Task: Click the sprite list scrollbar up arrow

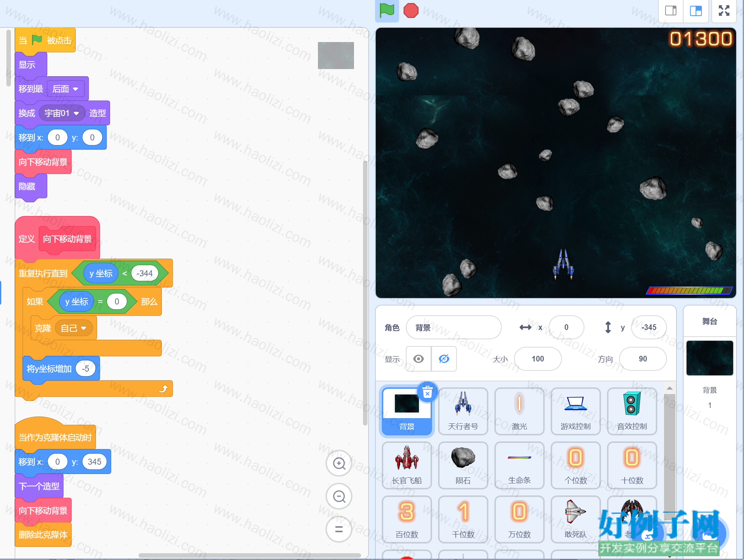Action: point(669,388)
